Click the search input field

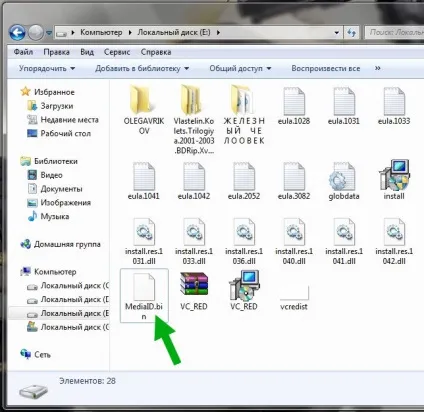(394, 33)
